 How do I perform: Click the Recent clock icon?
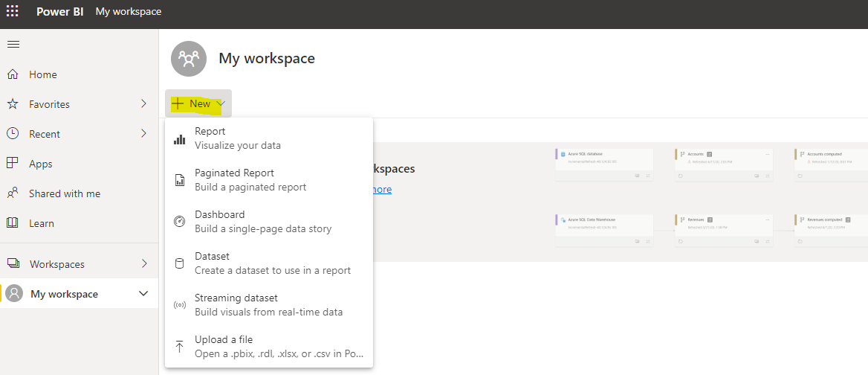click(13, 134)
